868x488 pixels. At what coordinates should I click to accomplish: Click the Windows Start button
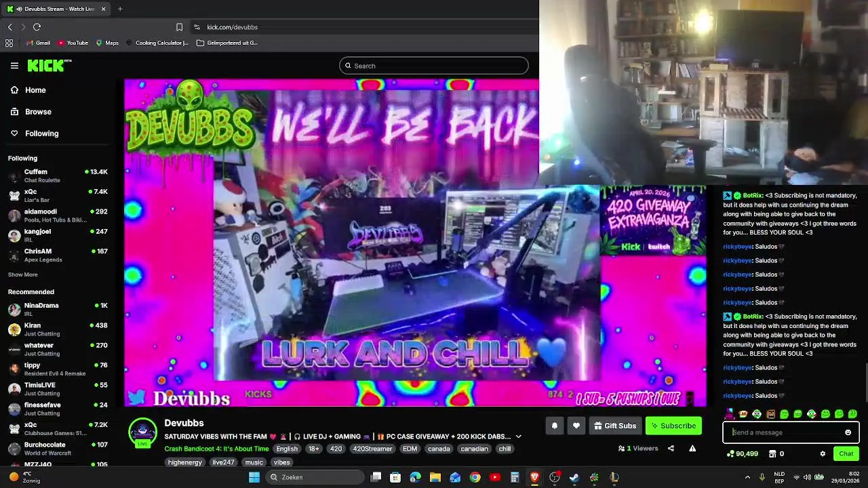[x=254, y=477]
